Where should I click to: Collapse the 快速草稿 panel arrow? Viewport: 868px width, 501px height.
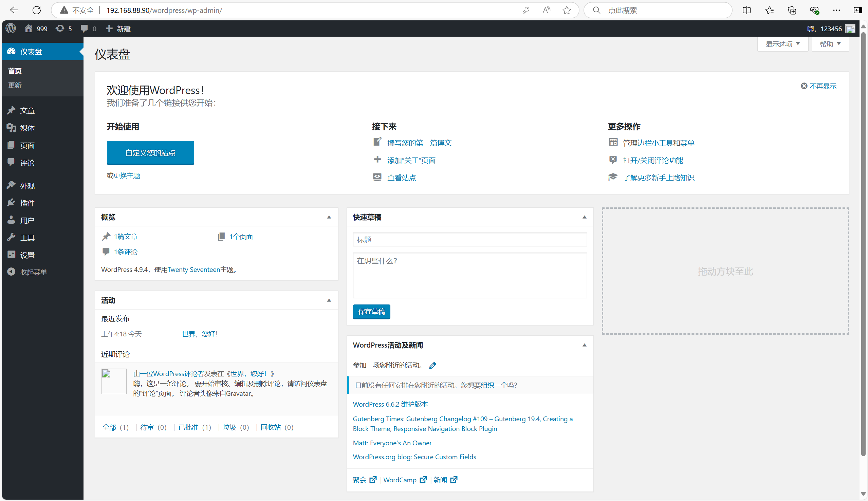(x=584, y=217)
